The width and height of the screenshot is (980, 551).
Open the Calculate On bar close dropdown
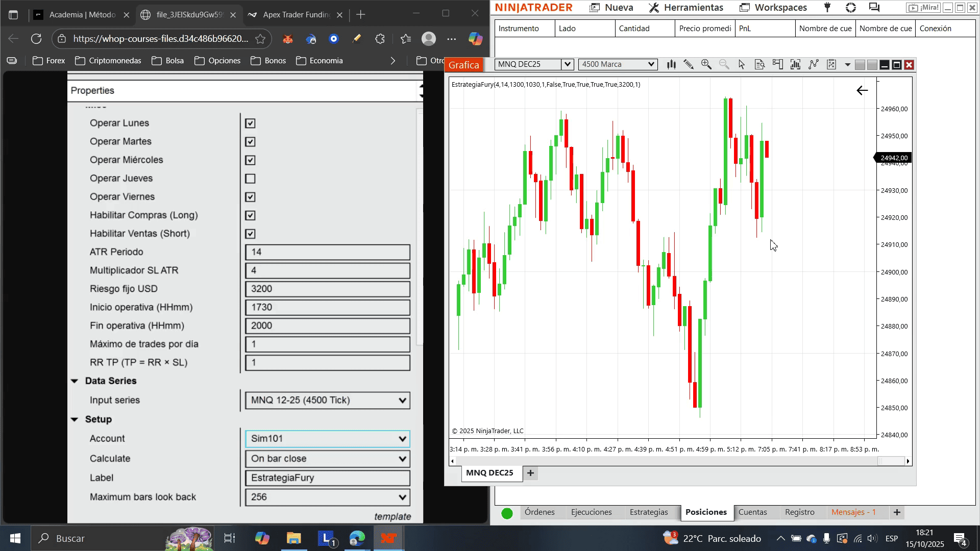[x=327, y=459]
